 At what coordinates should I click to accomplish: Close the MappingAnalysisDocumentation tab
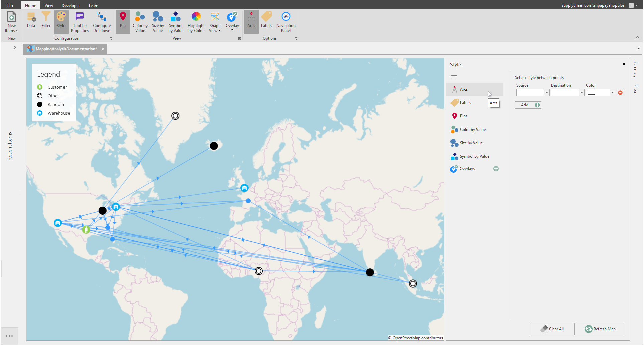(x=103, y=49)
